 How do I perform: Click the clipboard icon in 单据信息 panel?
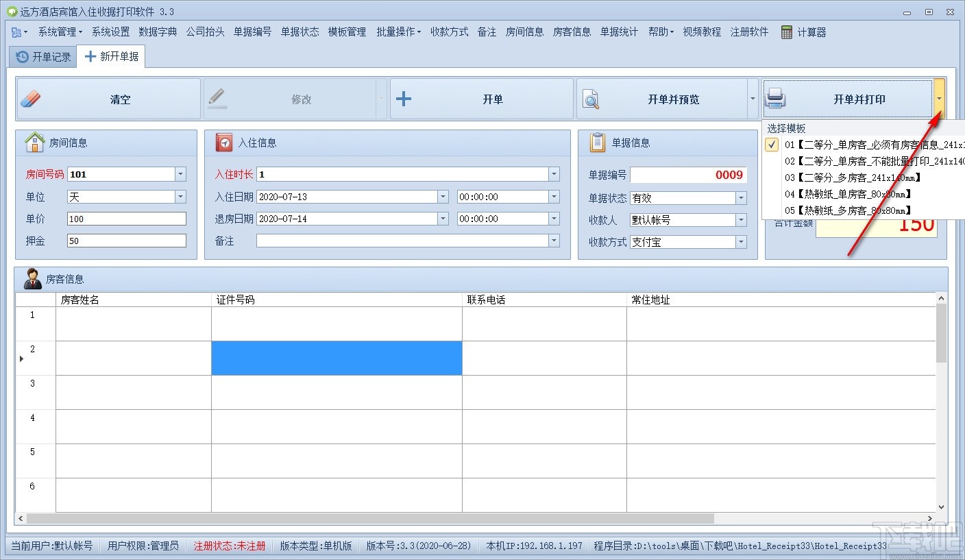tap(598, 142)
